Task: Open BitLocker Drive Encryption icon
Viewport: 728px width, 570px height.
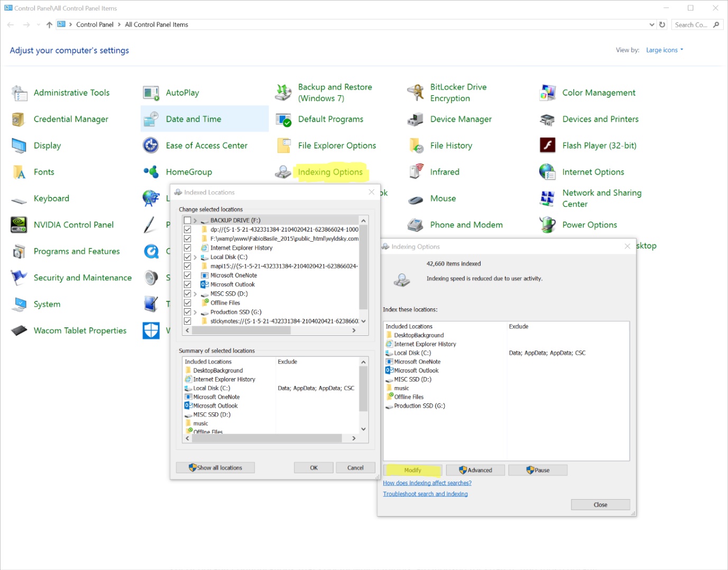Action: 416,93
